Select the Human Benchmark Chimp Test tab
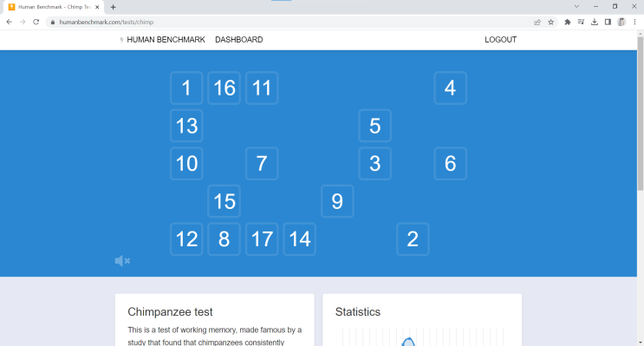The width and height of the screenshot is (644, 346). [x=55, y=7]
